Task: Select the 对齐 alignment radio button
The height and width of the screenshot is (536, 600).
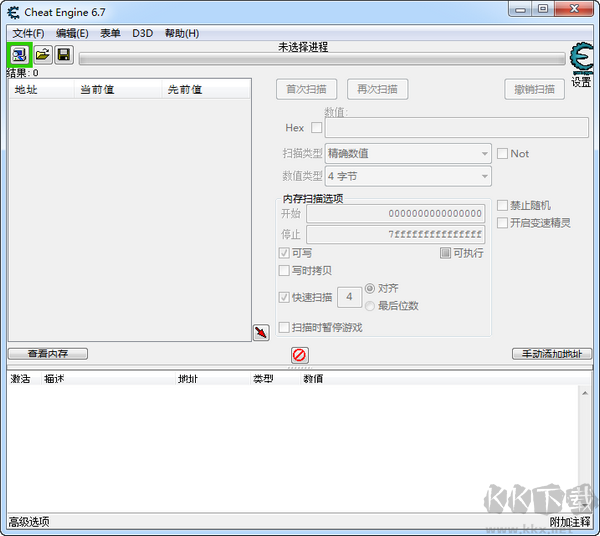Action: pyautogui.click(x=370, y=288)
